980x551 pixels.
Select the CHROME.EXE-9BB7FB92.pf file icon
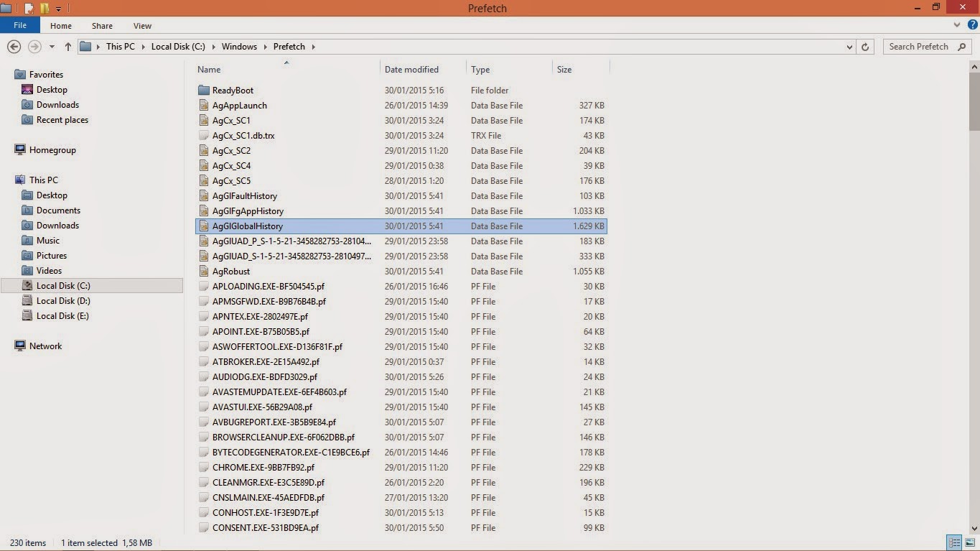(x=204, y=468)
